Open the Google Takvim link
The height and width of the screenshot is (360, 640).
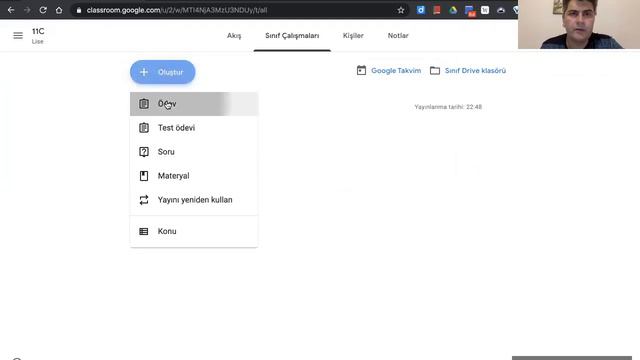(396, 71)
